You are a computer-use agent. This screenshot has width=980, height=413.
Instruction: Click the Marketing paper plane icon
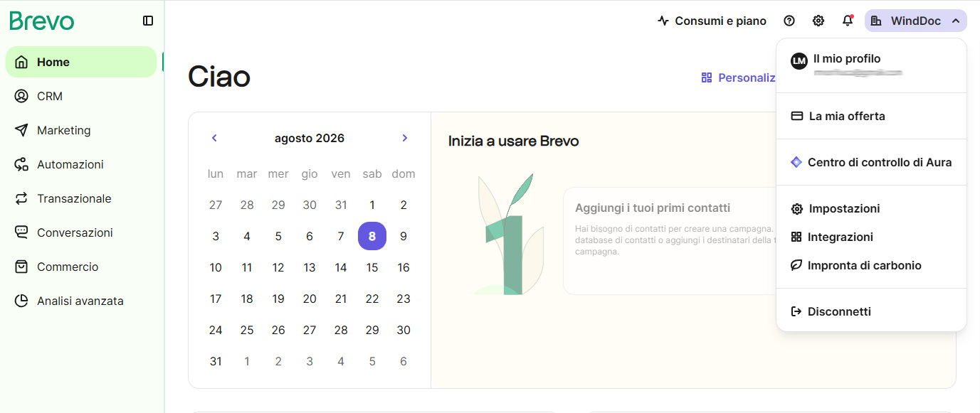pyautogui.click(x=21, y=130)
